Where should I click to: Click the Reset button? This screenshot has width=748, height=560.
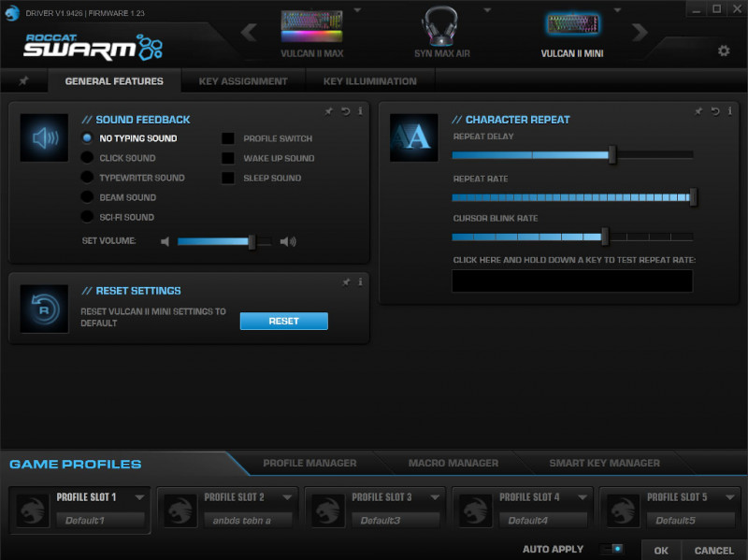(284, 321)
